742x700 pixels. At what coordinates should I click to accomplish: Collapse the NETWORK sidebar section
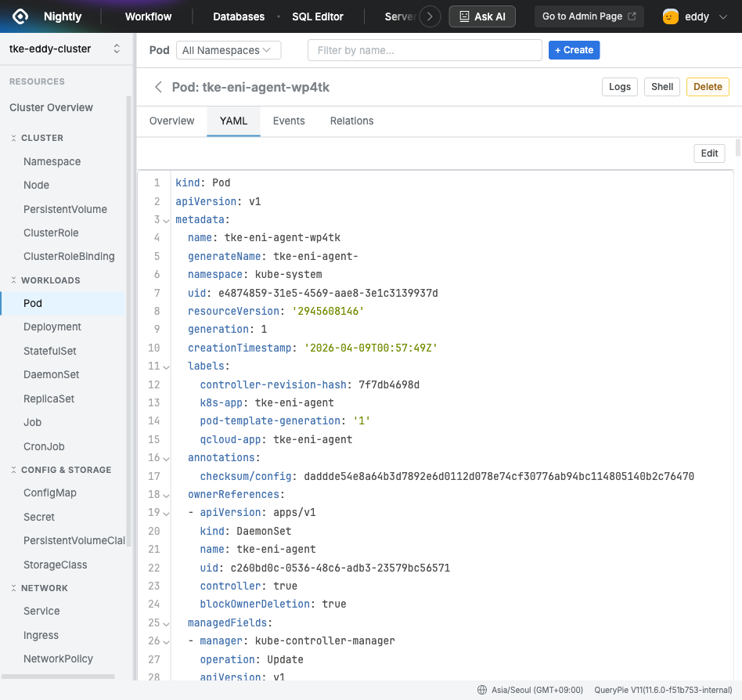(x=14, y=588)
